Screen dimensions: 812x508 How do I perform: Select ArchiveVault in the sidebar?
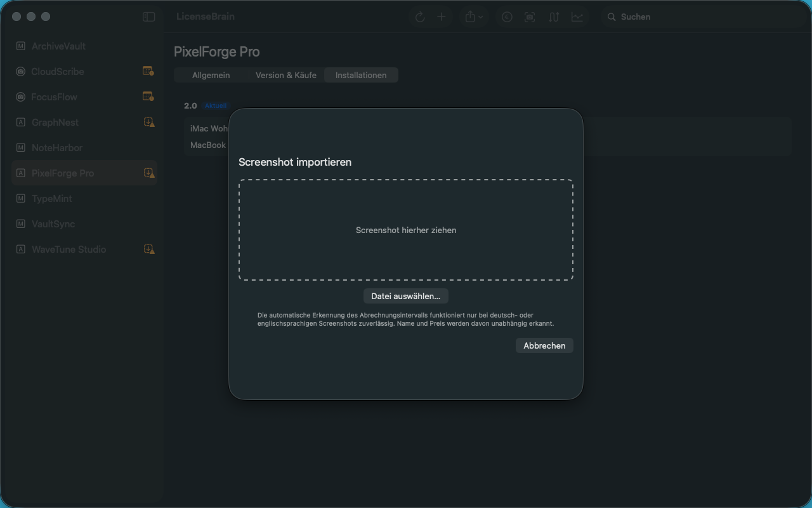(x=84, y=46)
